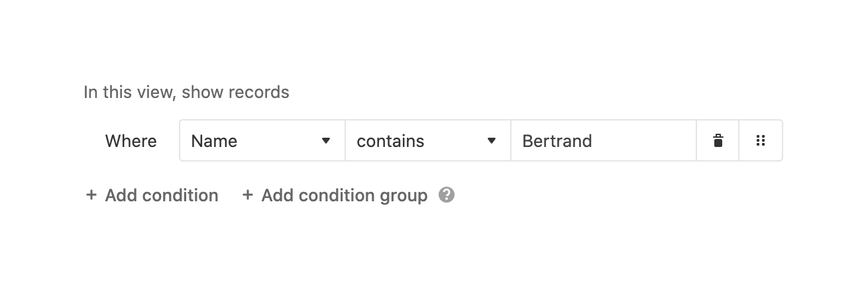Expand the contains operator dropdown arrow
The image size is (868, 290).
pos(491,140)
